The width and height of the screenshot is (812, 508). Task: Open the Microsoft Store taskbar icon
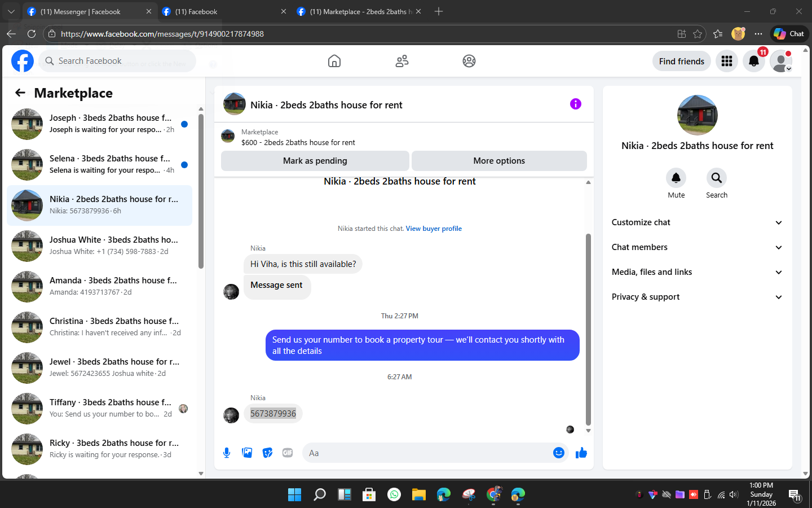pos(369,494)
